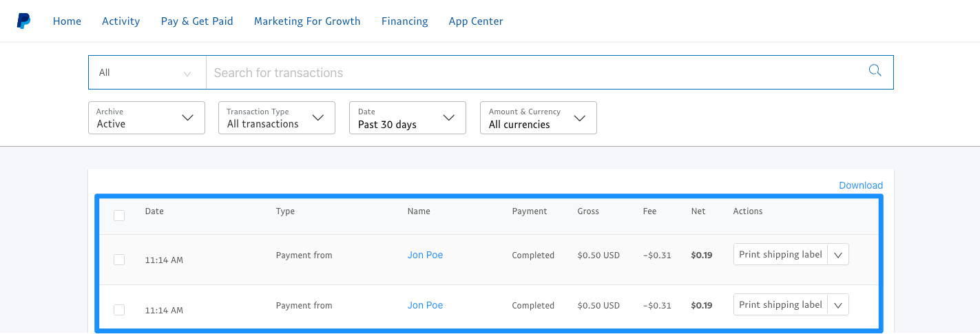Expand Amount & Currency filter
This screenshot has width=980, height=334.
[539, 118]
